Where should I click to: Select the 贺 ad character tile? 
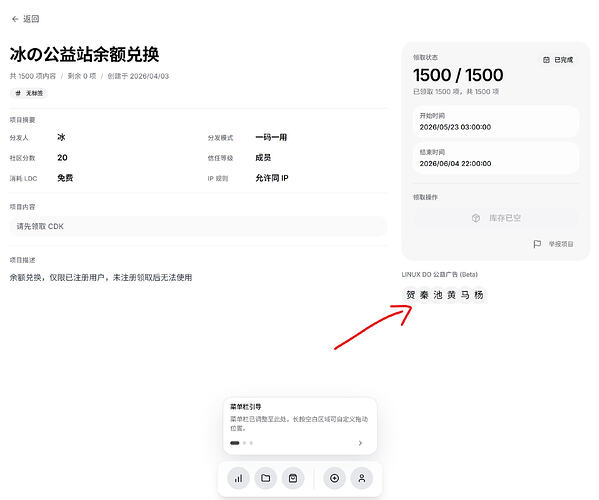[410, 294]
